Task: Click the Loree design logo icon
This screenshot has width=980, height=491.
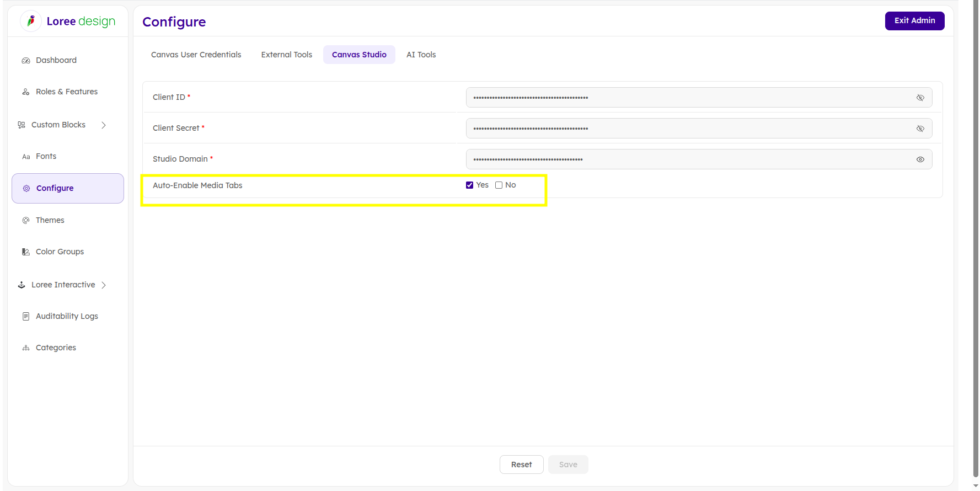Action: click(31, 21)
